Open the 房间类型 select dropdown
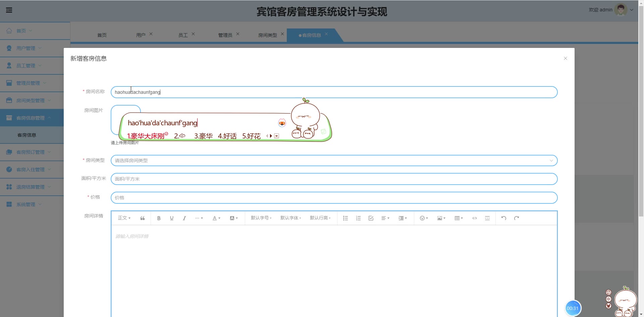644x317 pixels. pos(334,161)
